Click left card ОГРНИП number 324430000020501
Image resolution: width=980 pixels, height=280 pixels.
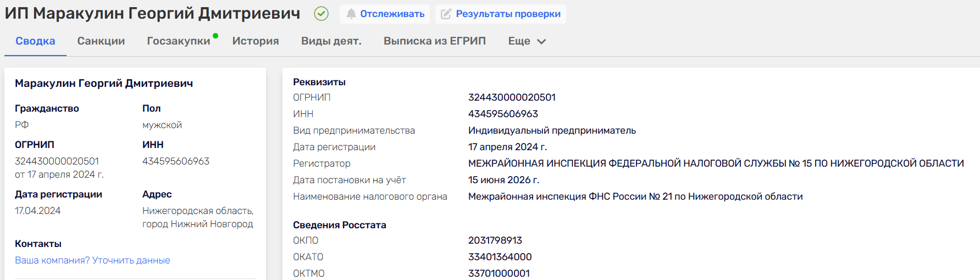pos(57,161)
